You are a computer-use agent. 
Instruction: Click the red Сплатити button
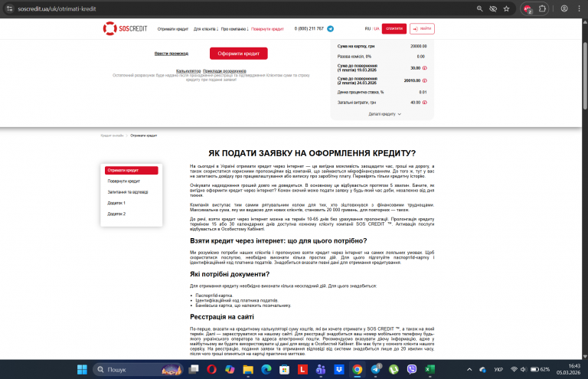[394, 29]
